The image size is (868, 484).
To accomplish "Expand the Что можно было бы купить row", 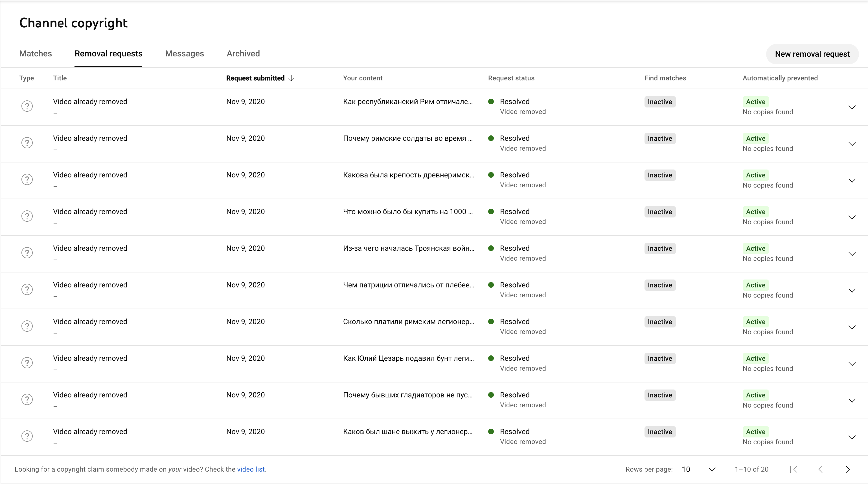I will [852, 217].
